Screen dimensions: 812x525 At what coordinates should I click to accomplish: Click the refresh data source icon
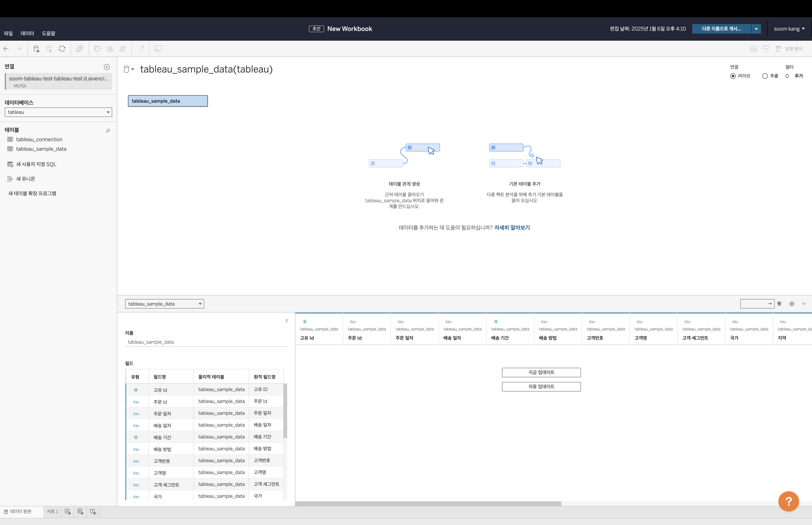[x=62, y=49]
